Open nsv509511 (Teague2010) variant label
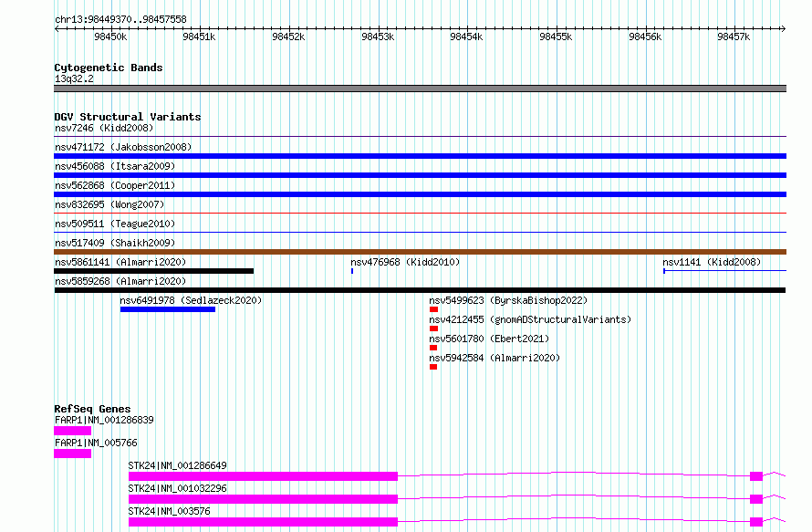The width and height of the screenshot is (812, 532). click(x=115, y=224)
